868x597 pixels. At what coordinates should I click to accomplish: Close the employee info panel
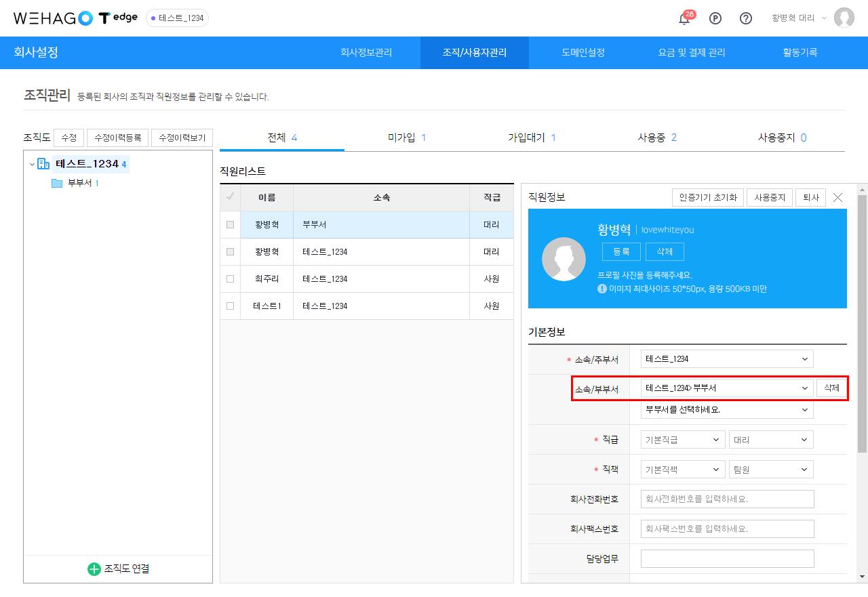coord(837,198)
